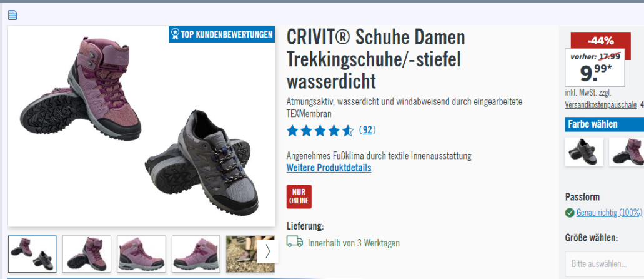Choose the purple boot color swatch

(x=627, y=152)
